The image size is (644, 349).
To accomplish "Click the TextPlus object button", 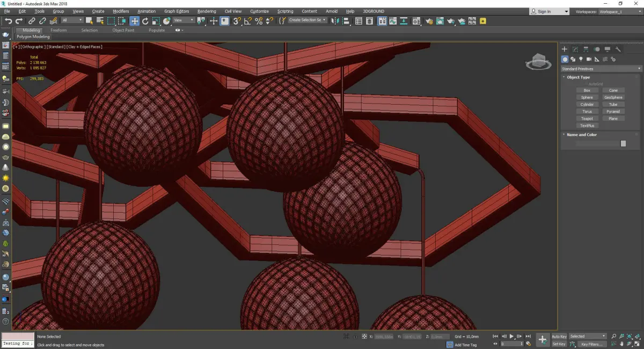I will click(x=587, y=125).
